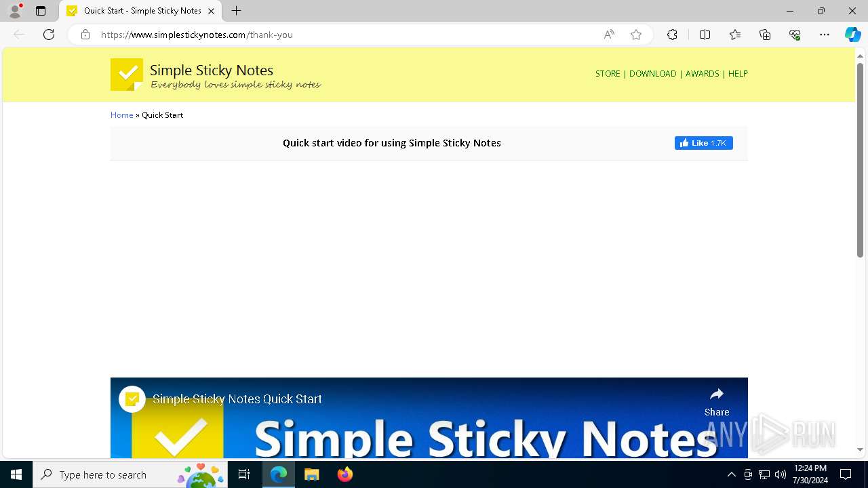
Task: Click the page vertical scrollbar thumb
Action: click(860, 160)
